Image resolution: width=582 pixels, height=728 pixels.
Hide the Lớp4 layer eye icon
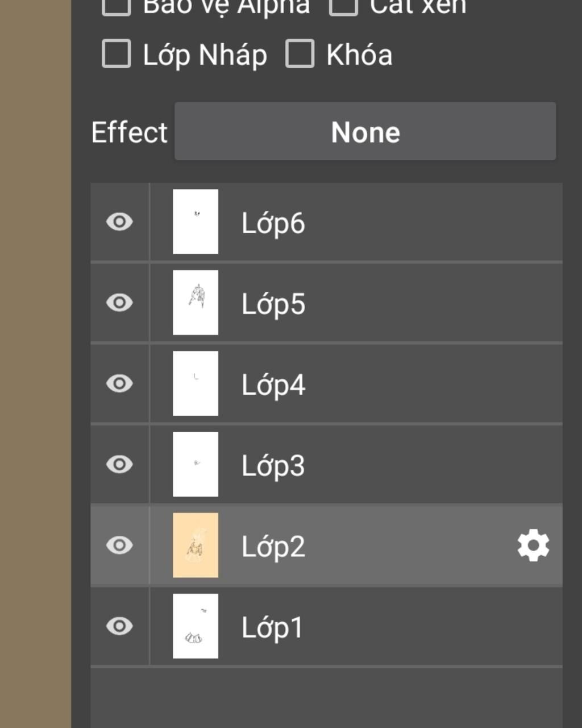click(x=119, y=383)
